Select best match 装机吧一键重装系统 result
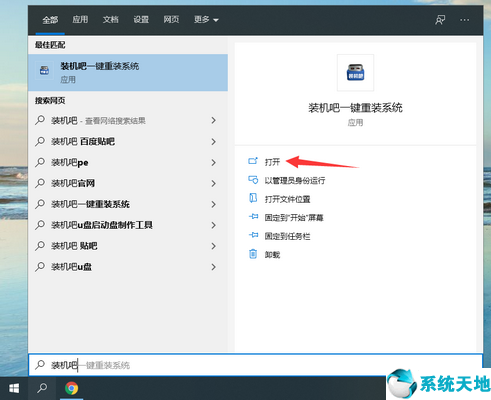The image size is (491, 400). click(128, 73)
